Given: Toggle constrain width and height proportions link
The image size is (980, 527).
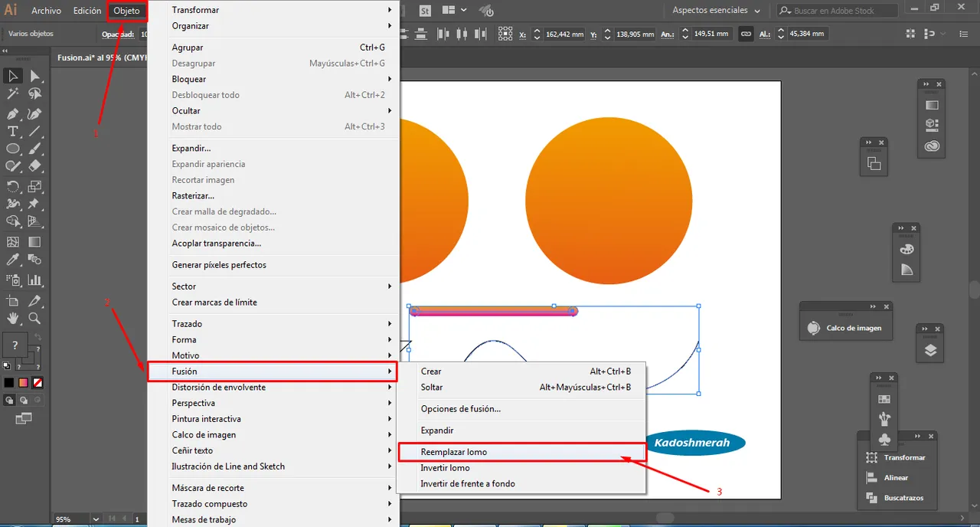Looking at the screenshot, I should 745,34.
